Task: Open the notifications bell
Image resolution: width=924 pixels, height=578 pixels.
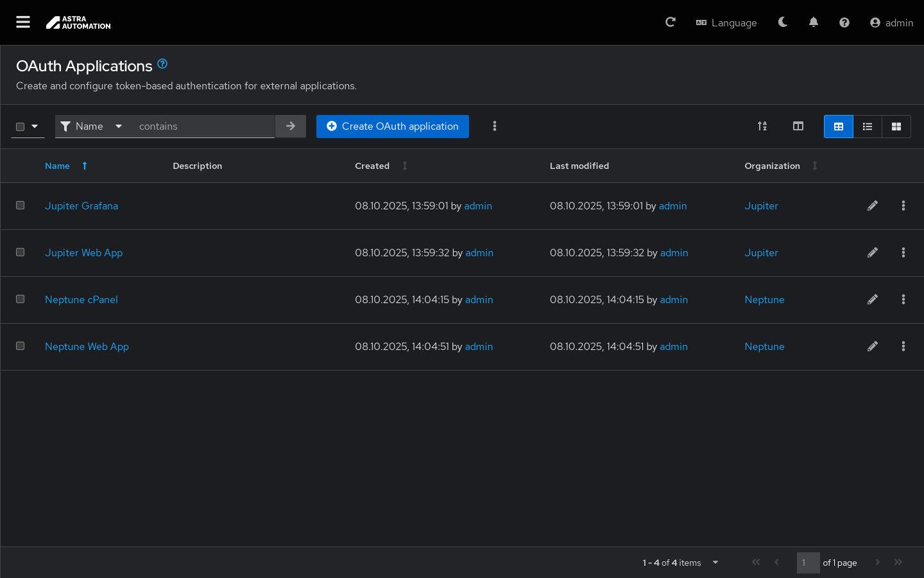Action: pos(813,22)
